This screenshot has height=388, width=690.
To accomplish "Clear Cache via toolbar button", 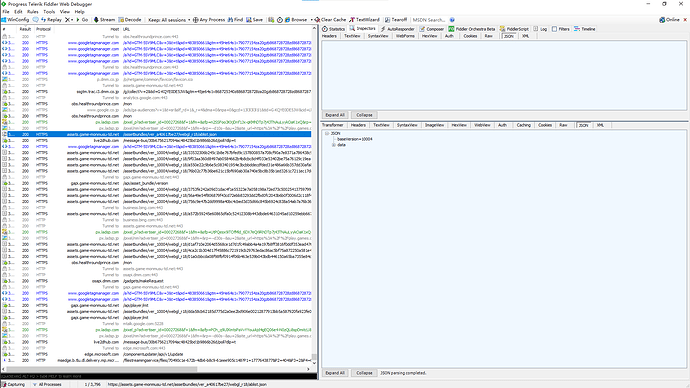I will (x=330, y=20).
